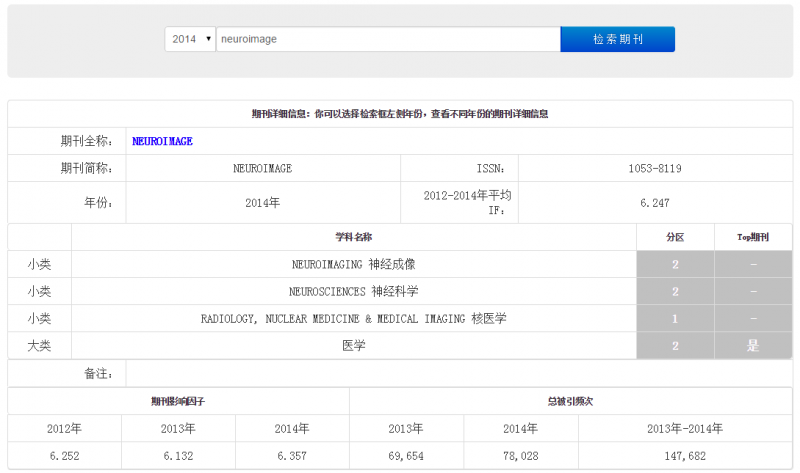Select the NEUROIMAGING 神经成像 subject row
The height and width of the screenshot is (473, 800).
(354, 264)
